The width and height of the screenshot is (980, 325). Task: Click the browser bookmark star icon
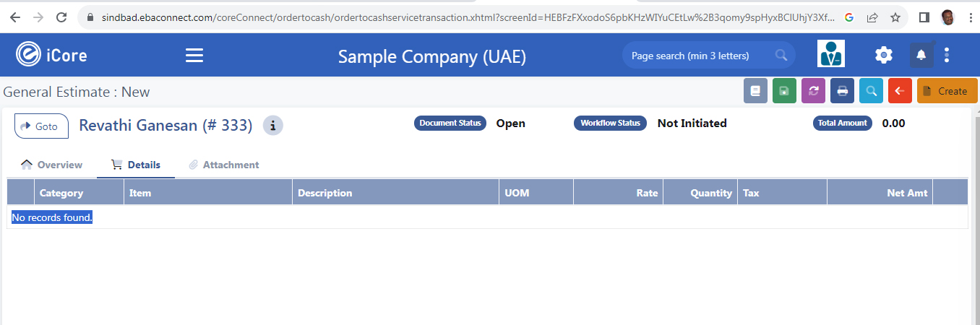click(x=895, y=17)
